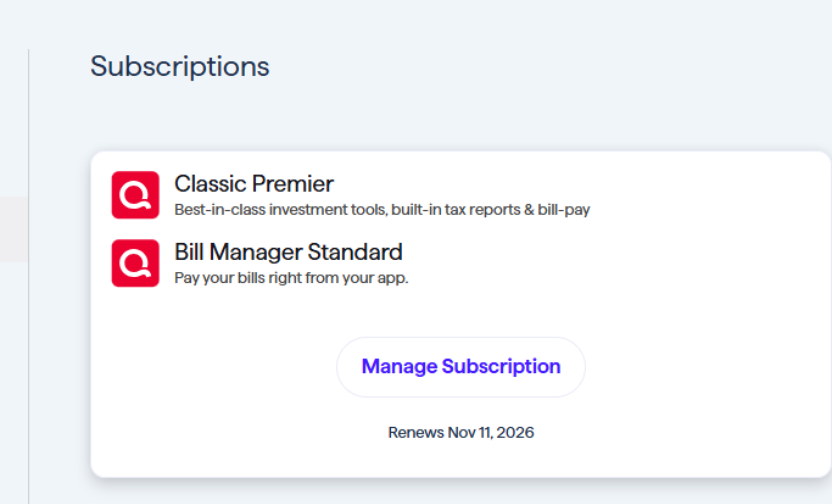Open the Classic Premier plan name
The image size is (832, 504).
[x=253, y=184]
